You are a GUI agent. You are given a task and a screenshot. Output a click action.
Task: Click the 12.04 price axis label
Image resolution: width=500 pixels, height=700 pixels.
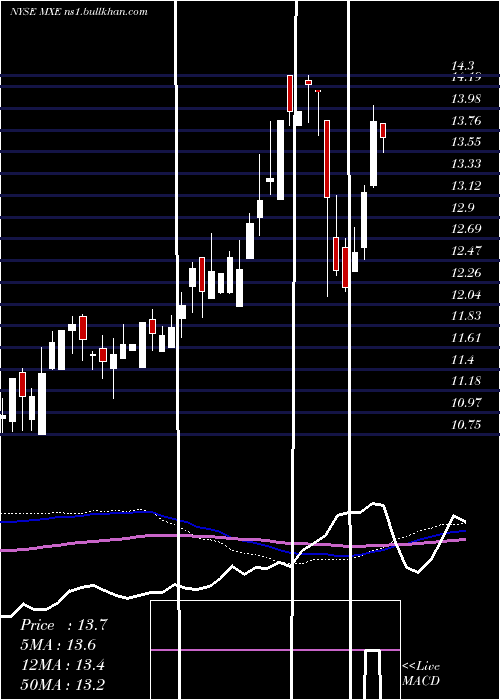coord(466,294)
